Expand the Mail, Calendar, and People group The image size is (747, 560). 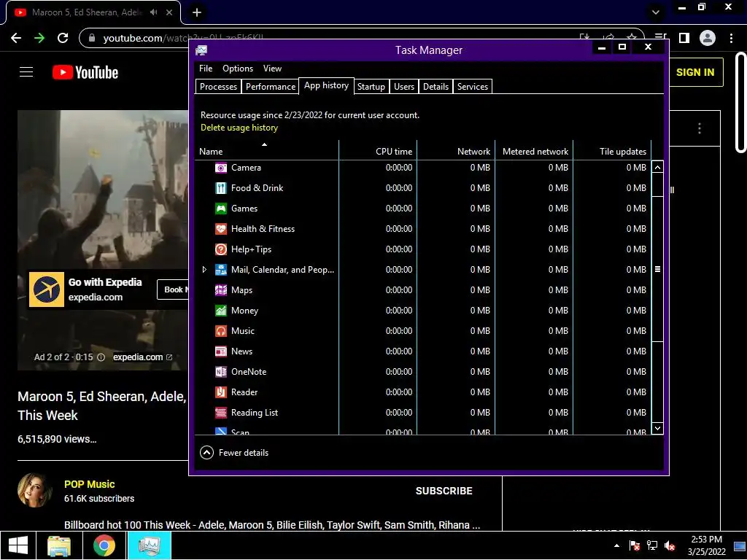tap(204, 270)
